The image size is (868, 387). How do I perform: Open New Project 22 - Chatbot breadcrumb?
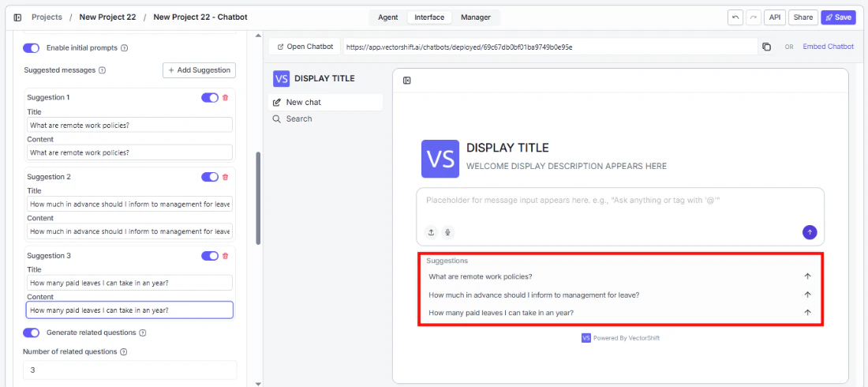[x=200, y=17]
